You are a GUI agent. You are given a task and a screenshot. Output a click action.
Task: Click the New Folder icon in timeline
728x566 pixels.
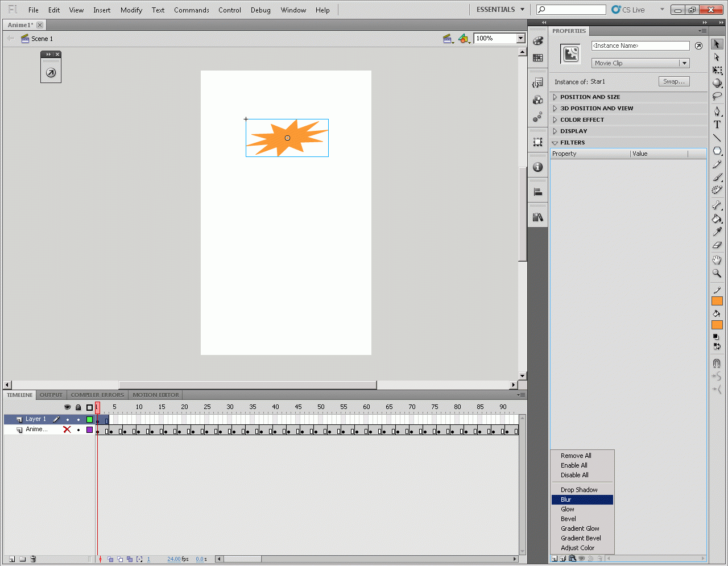[23, 559]
